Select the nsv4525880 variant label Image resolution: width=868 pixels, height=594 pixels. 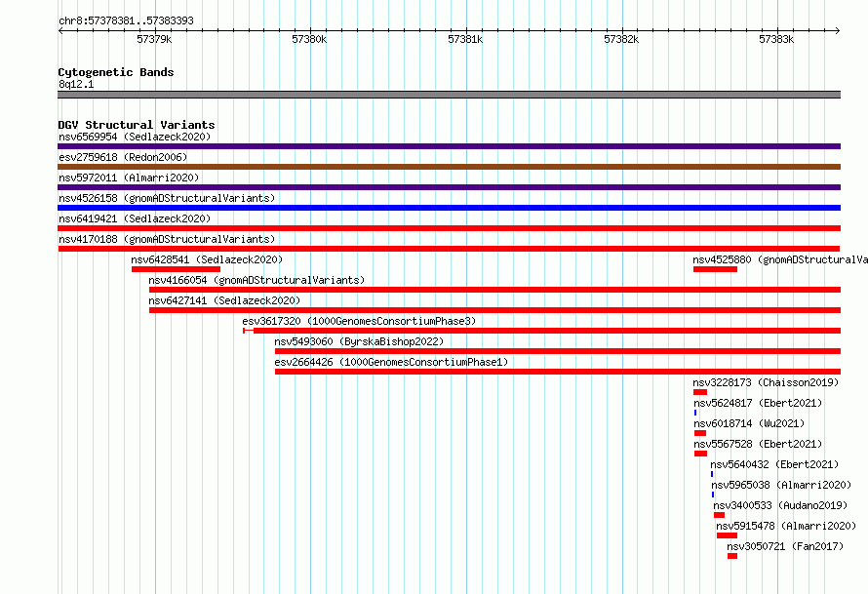(780, 259)
